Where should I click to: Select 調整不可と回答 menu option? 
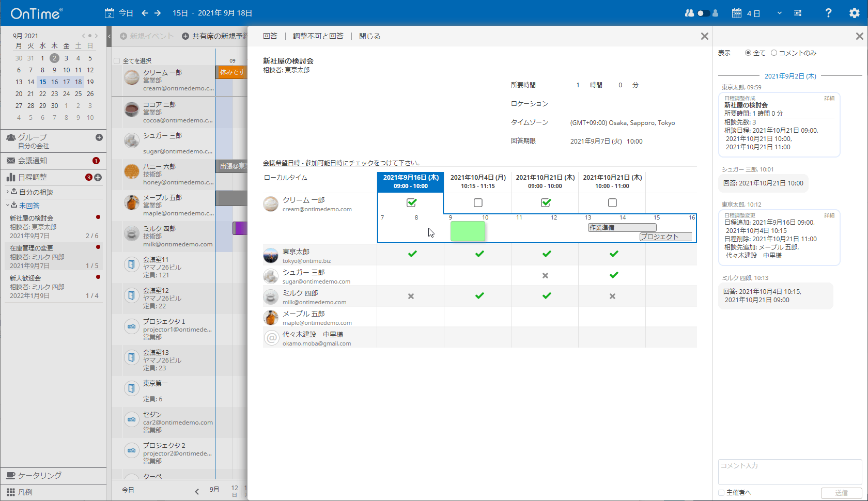(318, 36)
